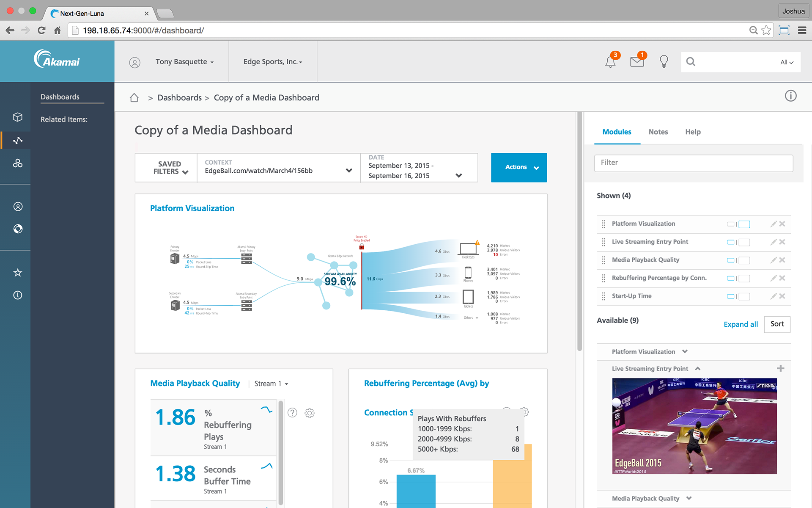Open the search scope All dropdown
Image resolution: width=812 pixels, height=508 pixels.
(x=787, y=62)
